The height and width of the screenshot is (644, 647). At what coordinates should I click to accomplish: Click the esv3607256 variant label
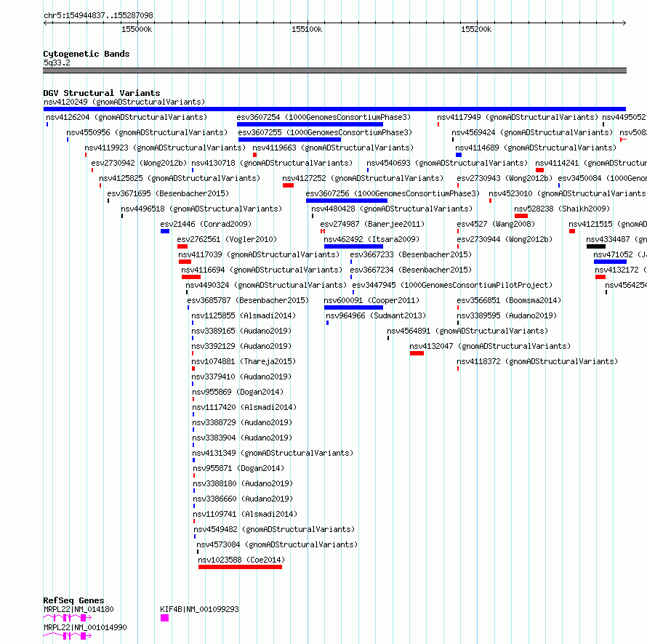pos(393,193)
